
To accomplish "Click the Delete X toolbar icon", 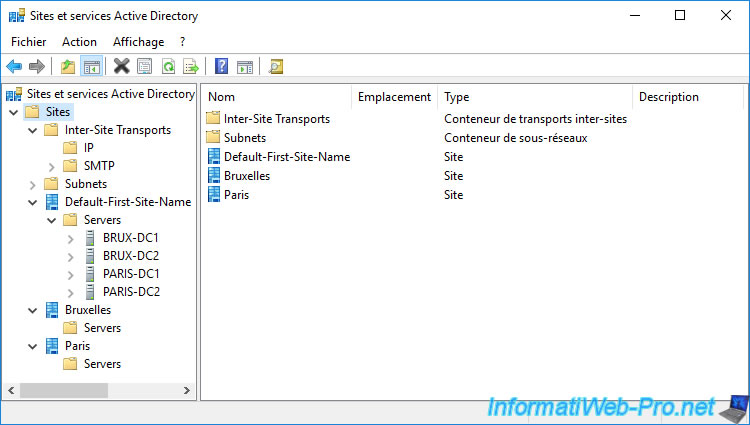I will [x=122, y=67].
